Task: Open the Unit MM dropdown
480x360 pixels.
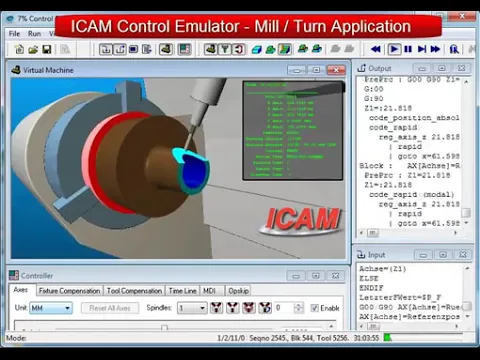Action: 51,308
